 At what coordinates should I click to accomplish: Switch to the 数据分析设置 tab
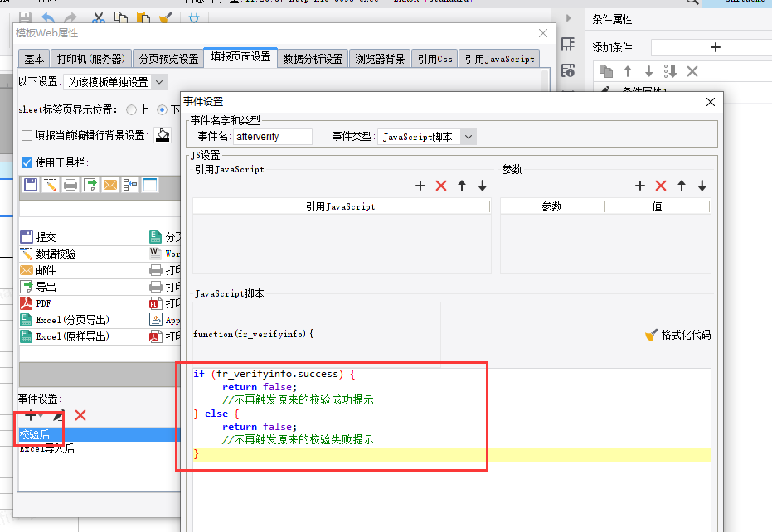pos(313,59)
